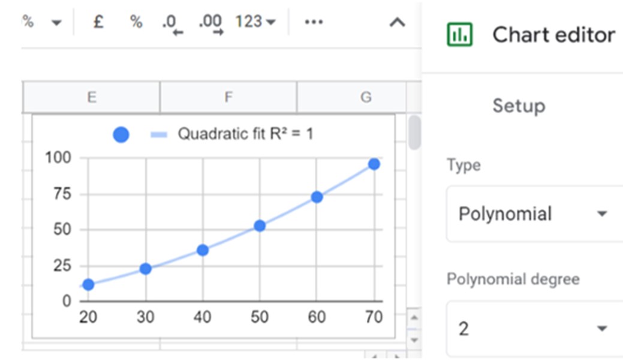Switch to the Setup tab
Viewport: 623px width, 364px height.
tap(519, 106)
